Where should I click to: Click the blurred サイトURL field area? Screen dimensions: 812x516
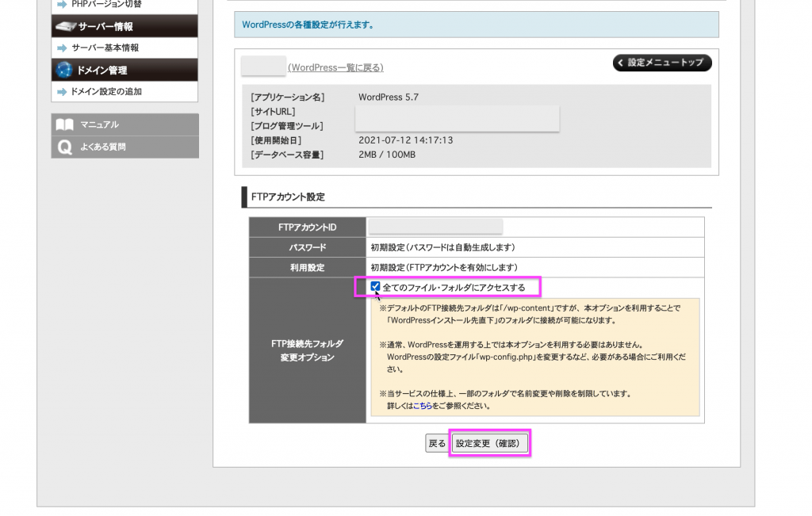(457, 117)
